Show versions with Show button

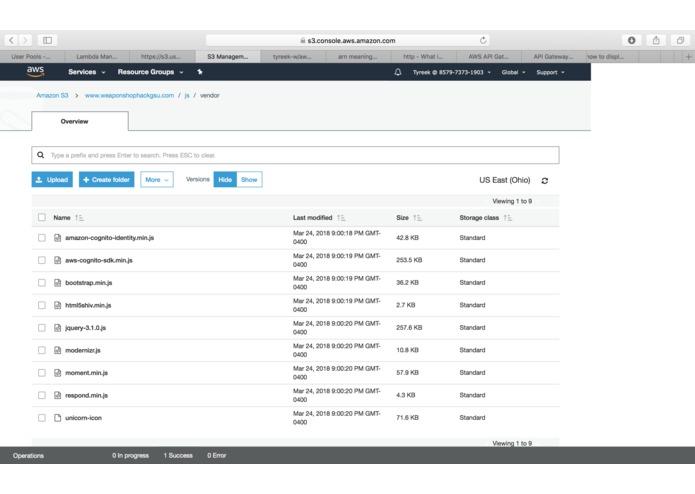coord(249,180)
